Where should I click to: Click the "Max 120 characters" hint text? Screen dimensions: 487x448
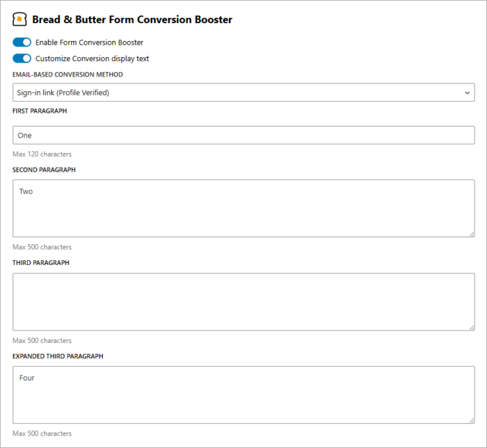point(42,154)
